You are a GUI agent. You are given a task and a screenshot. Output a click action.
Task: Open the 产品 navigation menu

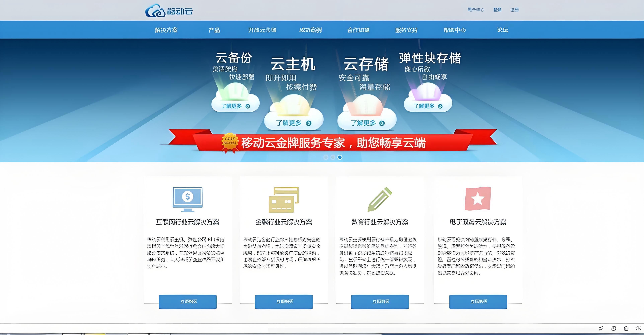pos(214,30)
